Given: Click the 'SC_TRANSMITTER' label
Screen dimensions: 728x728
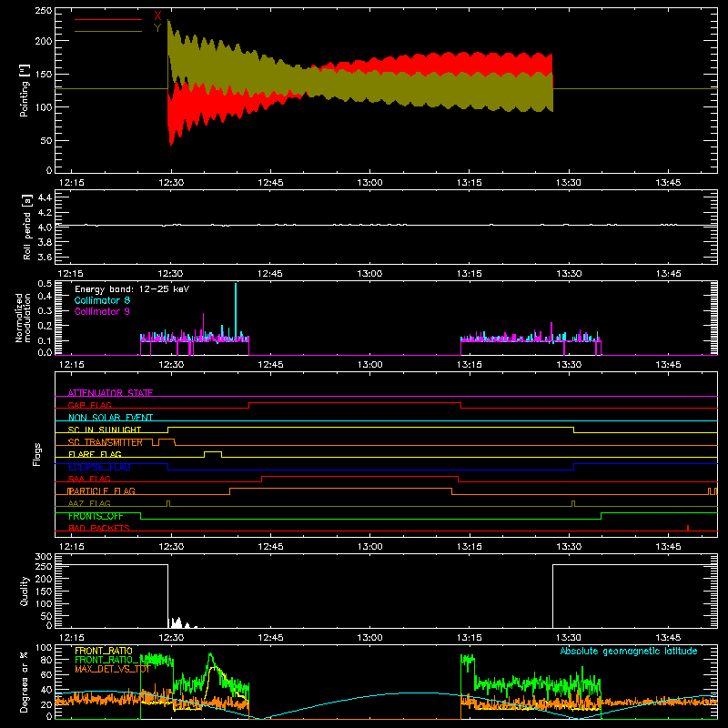Looking at the screenshot, I should pos(105,442).
